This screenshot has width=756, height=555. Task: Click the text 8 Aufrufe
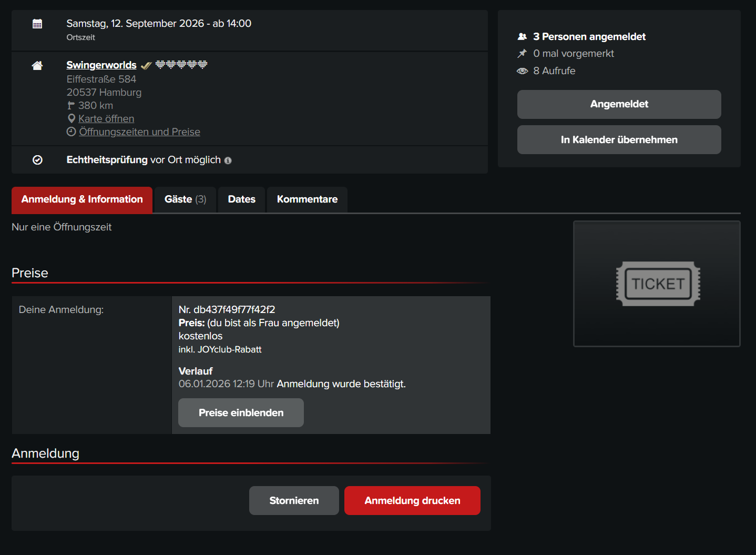pos(554,71)
